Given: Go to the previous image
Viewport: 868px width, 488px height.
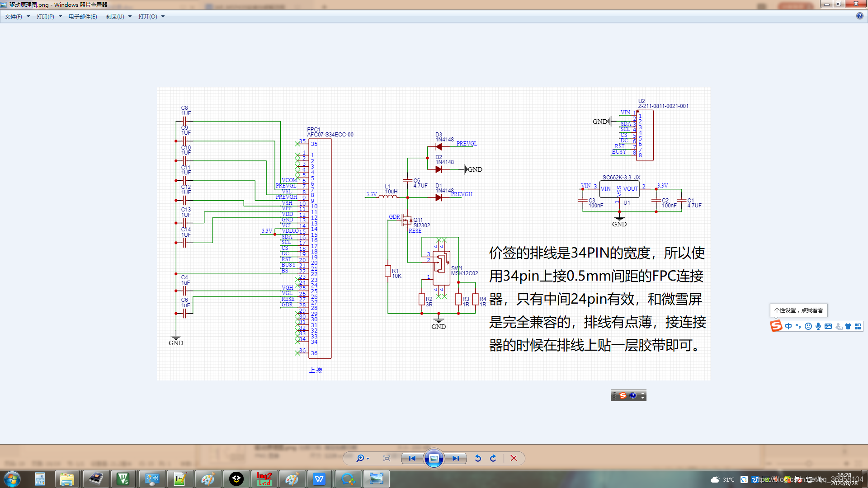Looking at the screenshot, I should pyautogui.click(x=412, y=458).
